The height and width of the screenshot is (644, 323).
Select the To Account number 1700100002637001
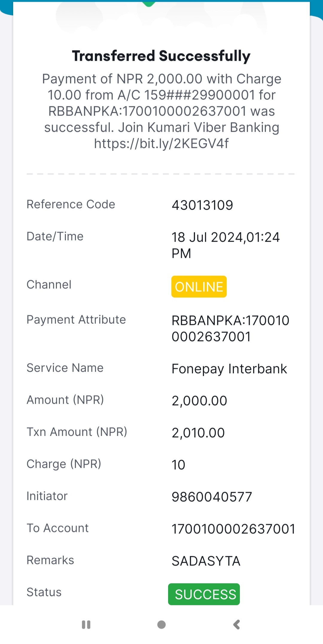pos(233,529)
